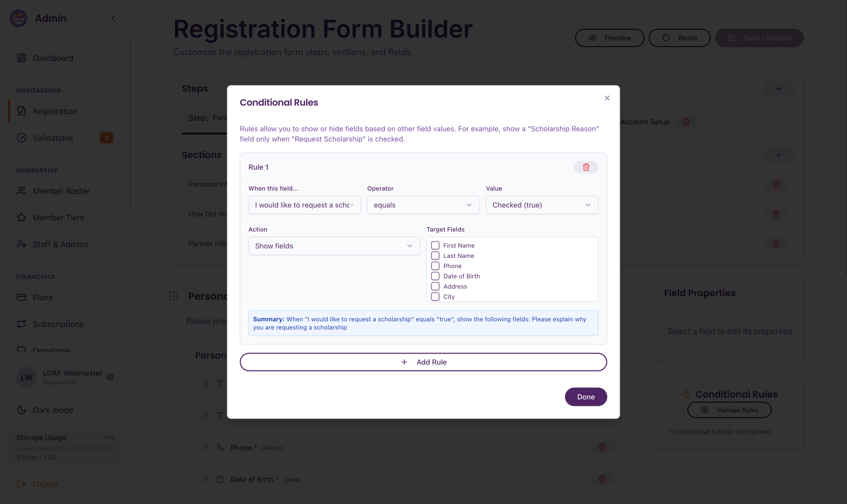Open the Action Show fields dropdown
Image resolution: width=847 pixels, height=504 pixels.
[x=334, y=246]
